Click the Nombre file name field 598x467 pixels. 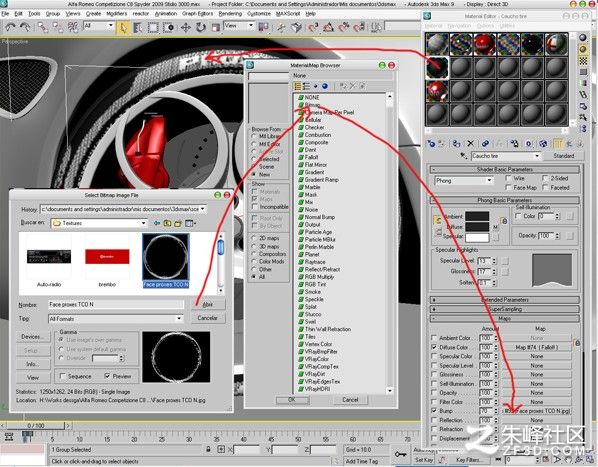pos(116,304)
